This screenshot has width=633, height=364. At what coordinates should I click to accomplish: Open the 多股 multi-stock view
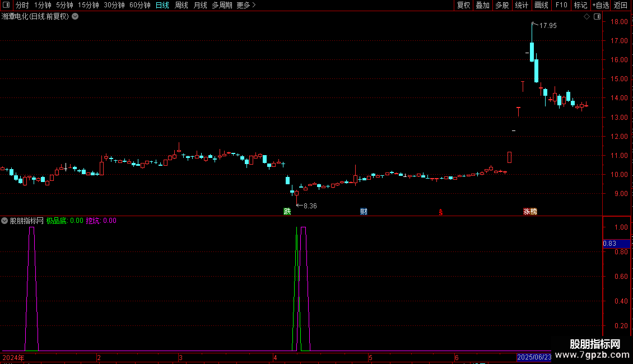point(502,5)
